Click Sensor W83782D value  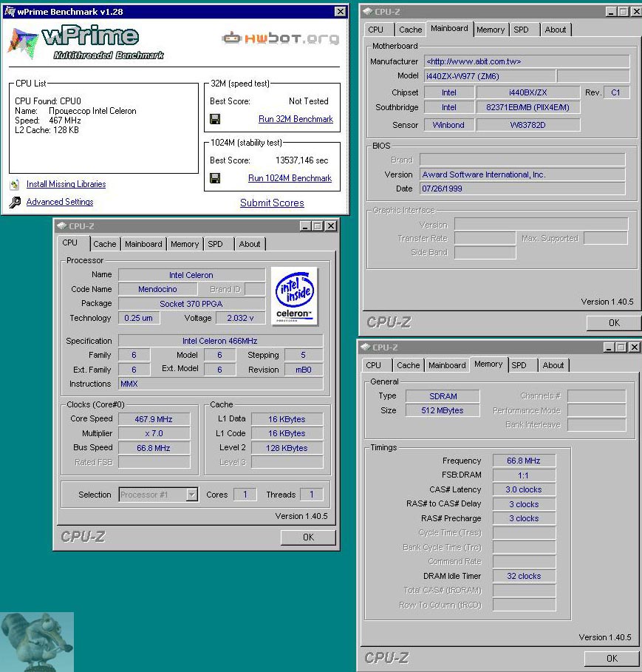pos(527,125)
